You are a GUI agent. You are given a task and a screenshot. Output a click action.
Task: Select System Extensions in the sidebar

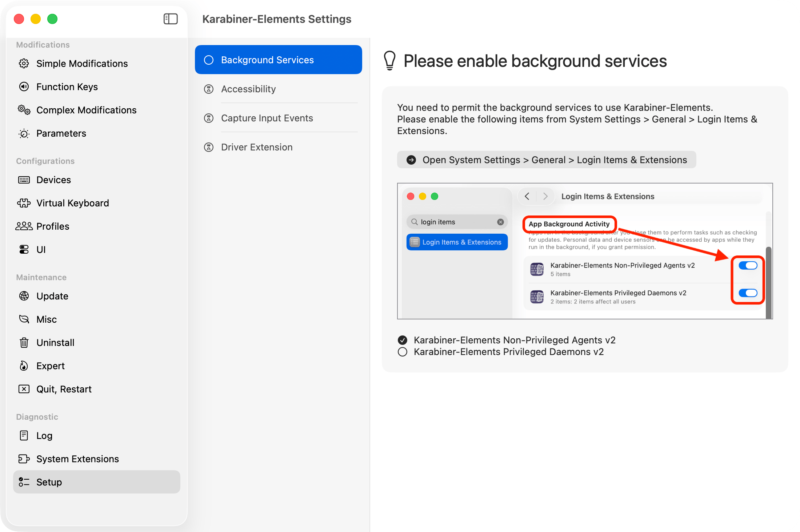pyautogui.click(x=97, y=459)
